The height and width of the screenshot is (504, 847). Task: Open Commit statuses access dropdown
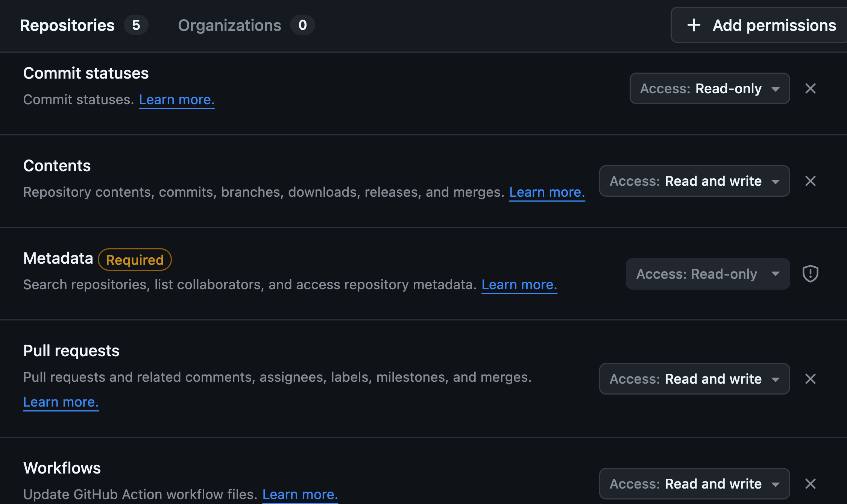click(x=709, y=88)
